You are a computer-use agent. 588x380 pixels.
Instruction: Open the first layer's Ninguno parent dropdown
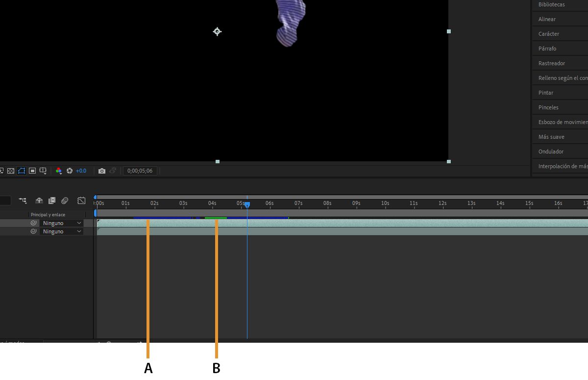(x=61, y=223)
